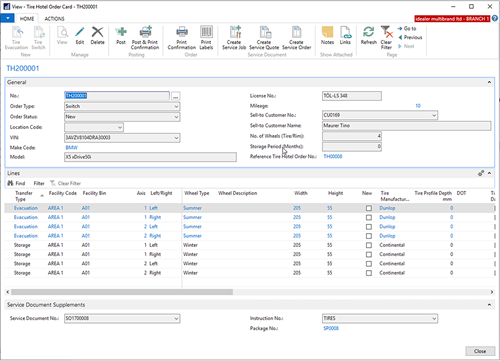
Task: Click the Delete X icon
Action: click(x=97, y=35)
